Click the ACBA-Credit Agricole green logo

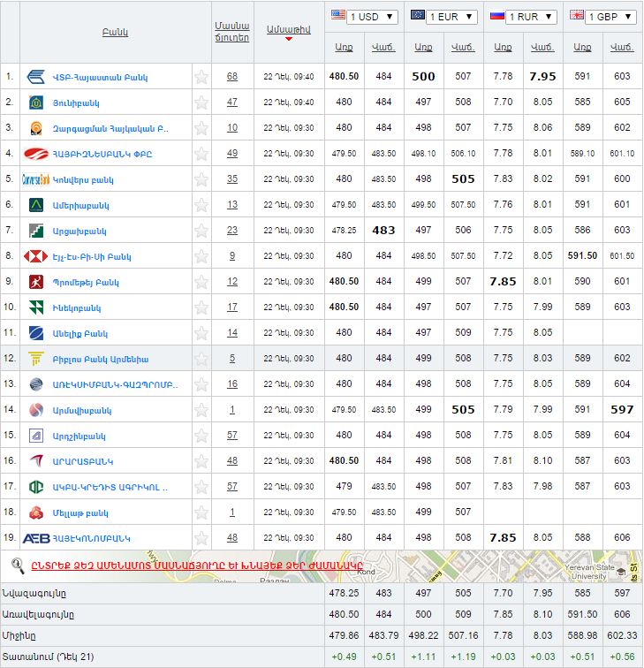(x=36, y=487)
